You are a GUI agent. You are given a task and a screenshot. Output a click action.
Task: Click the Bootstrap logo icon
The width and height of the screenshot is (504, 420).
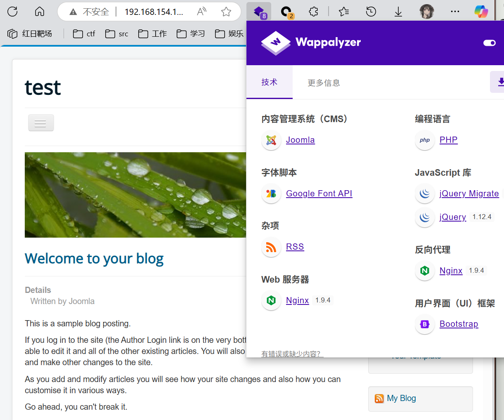point(425,324)
